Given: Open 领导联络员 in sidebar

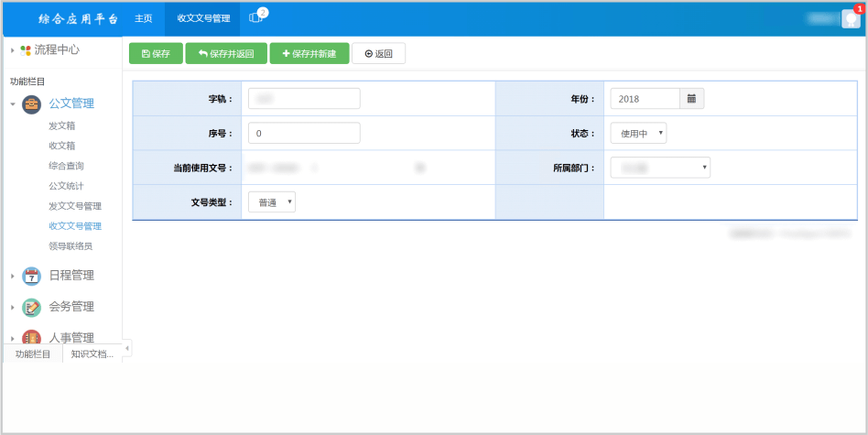Looking at the screenshot, I should [x=71, y=245].
